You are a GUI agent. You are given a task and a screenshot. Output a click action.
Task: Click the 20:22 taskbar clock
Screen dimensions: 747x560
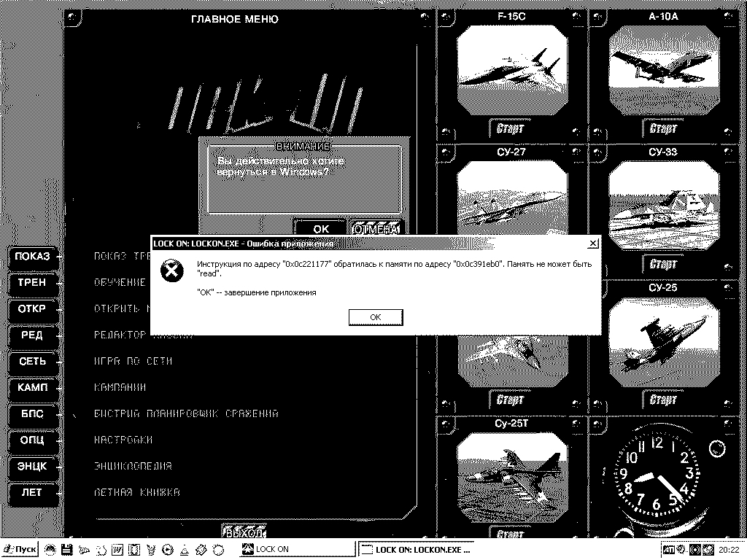(x=729, y=550)
